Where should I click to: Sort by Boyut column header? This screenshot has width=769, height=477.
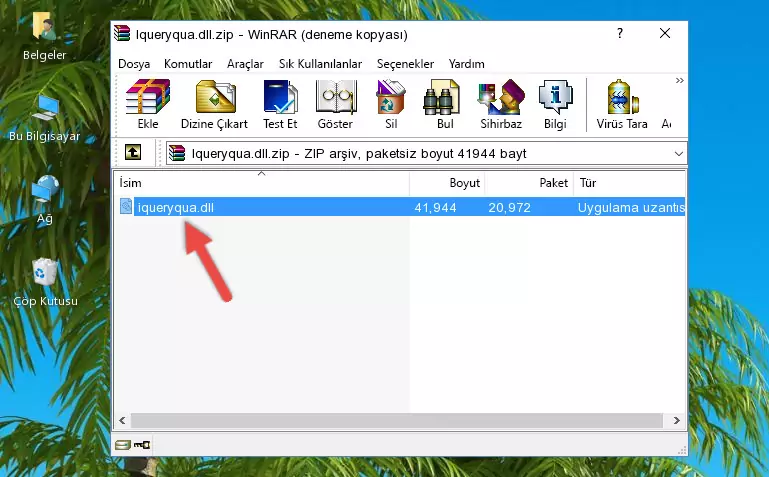(x=447, y=183)
